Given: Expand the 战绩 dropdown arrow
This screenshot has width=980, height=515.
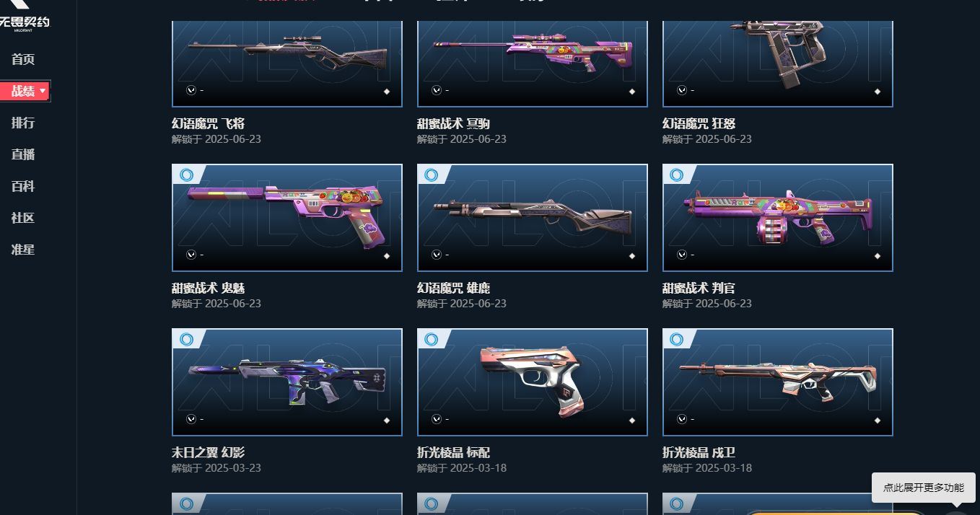Looking at the screenshot, I should [43, 91].
